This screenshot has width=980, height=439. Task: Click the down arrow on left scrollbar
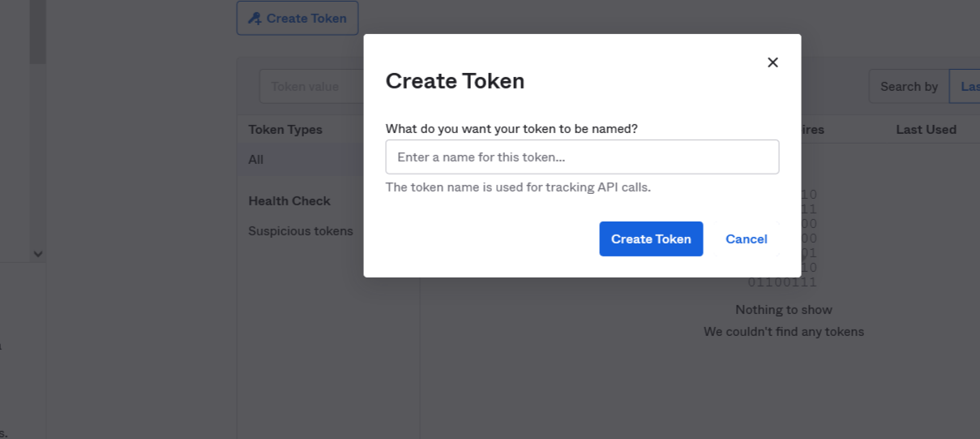tap(37, 254)
